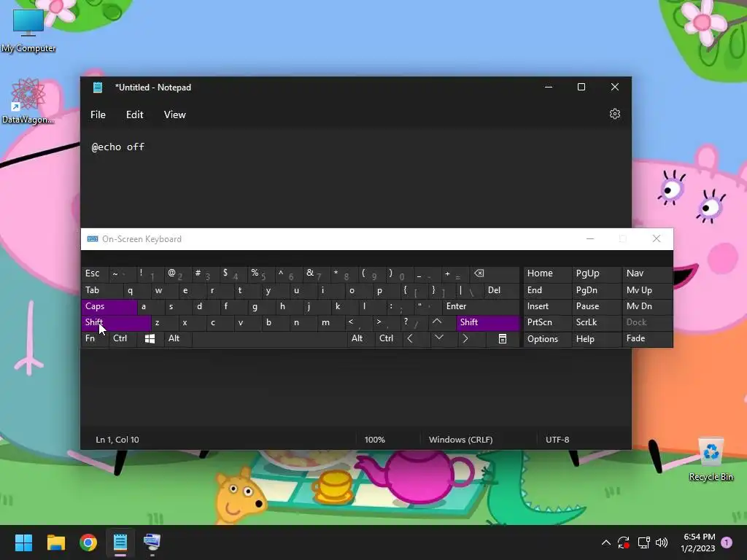Screen dimensions: 747x560
Task: Toggle the left Alt key
Action: (x=178, y=338)
